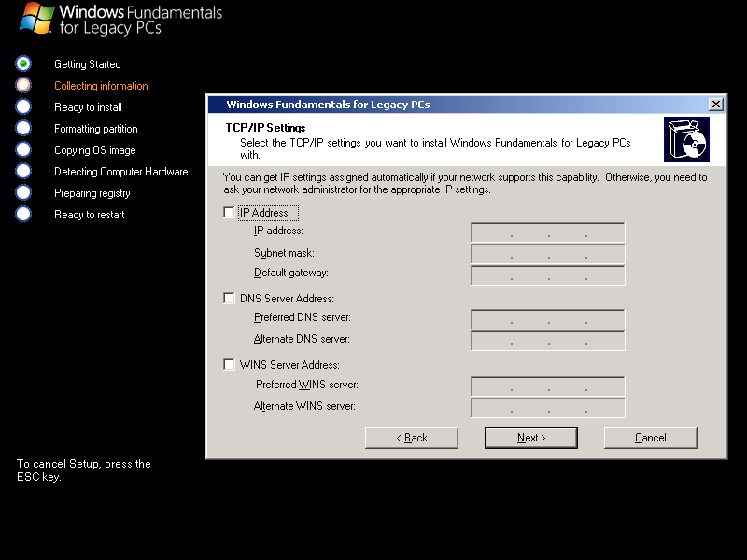
Task: Cancel the setup wizard
Action: pos(651,438)
